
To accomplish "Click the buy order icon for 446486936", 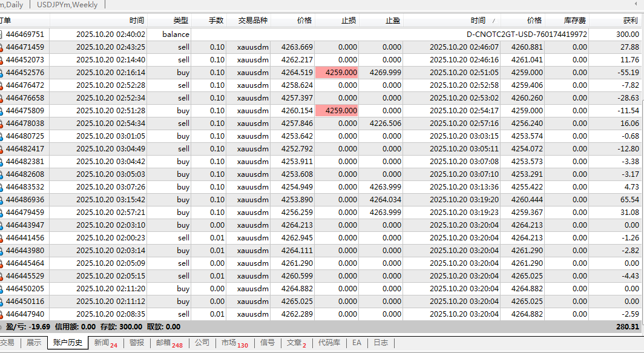I will click(x=2, y=200).
